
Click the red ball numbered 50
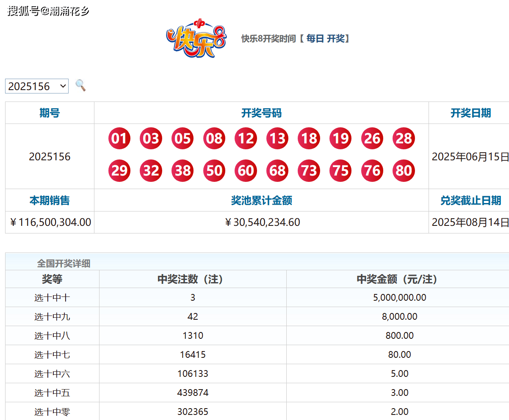point(214,170)
